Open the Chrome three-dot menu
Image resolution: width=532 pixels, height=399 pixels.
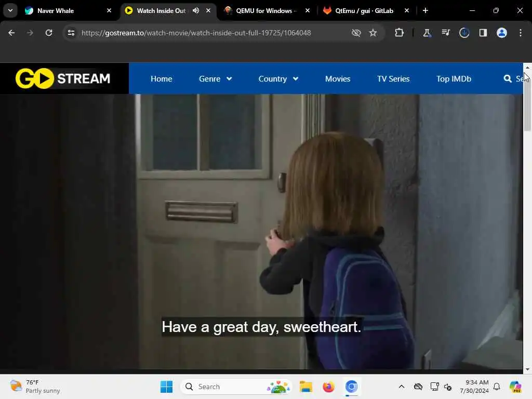click(x=521, y=33)
